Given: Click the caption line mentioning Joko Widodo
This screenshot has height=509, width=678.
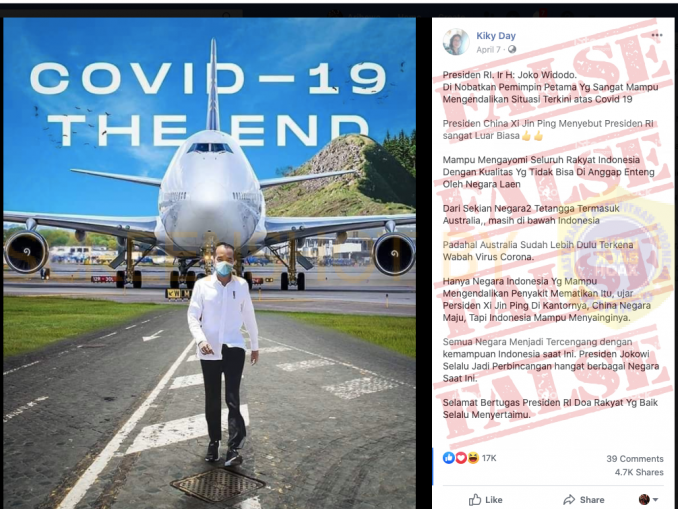Looking at the screenshot, I should 509,75.
